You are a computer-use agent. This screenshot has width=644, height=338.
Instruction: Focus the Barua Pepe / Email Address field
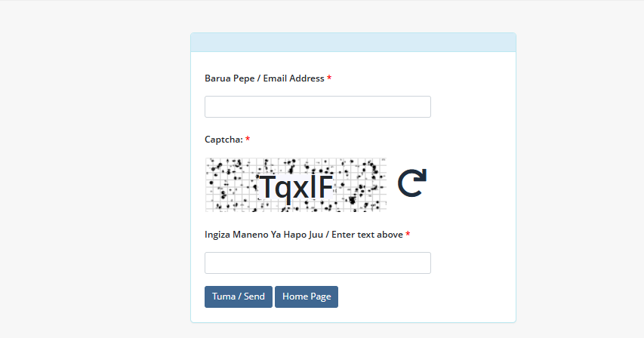pos(318,106)
